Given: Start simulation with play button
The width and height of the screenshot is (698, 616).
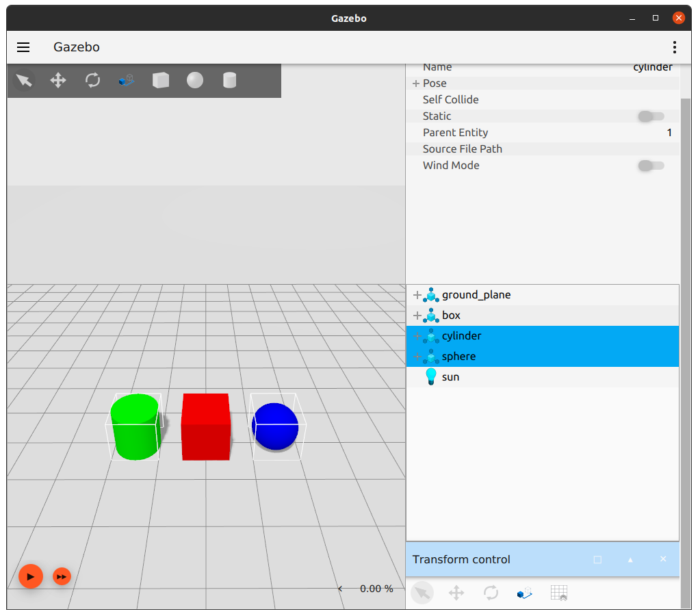Looking at the screenshot, I should pyautogui.click(x=31, y=576).
